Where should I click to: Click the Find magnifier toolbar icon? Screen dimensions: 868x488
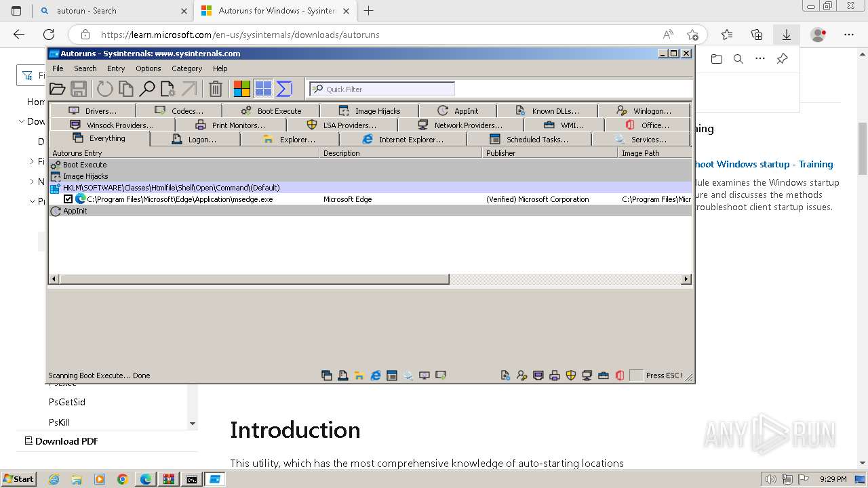tap(146, 89)
